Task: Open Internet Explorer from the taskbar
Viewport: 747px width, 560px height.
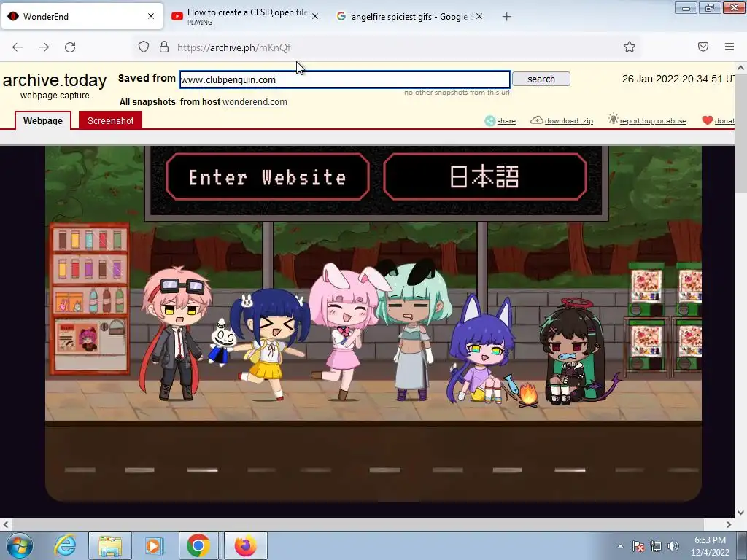Action: point(65,545)
